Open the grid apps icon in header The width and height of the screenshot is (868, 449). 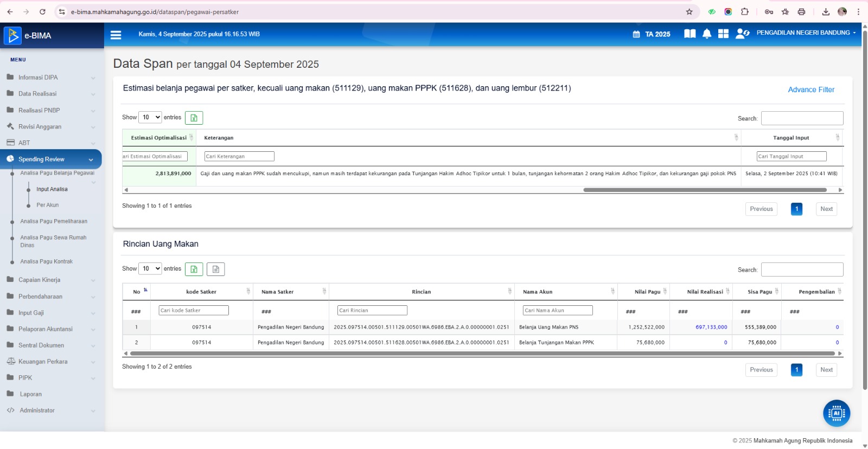723,34
